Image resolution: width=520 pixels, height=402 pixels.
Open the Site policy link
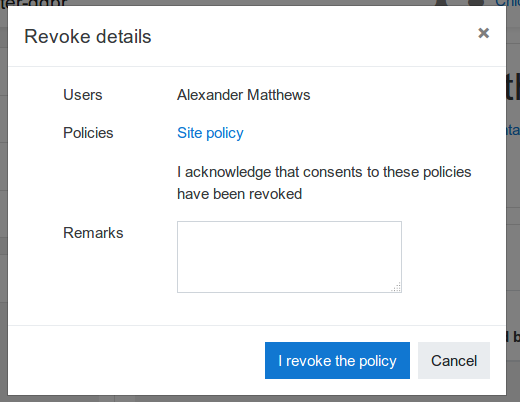(210, 133)
